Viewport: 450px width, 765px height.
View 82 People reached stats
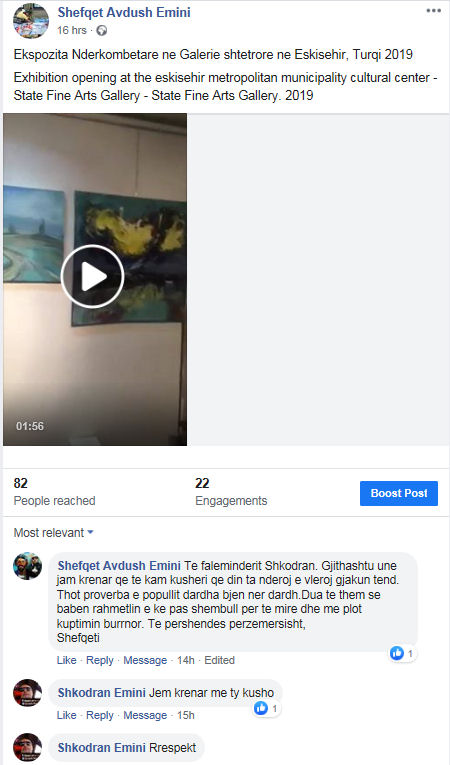(54, 492)
